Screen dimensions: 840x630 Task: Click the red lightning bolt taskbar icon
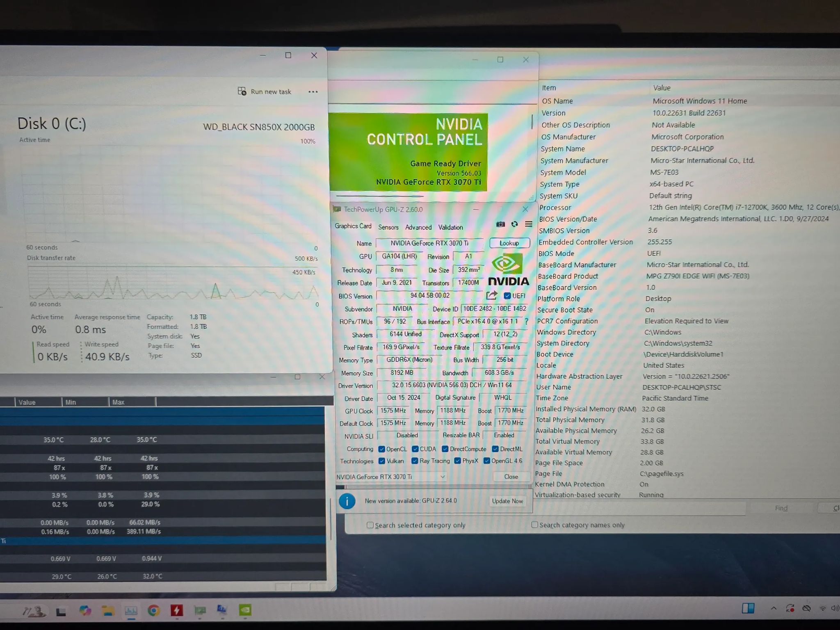click(x=177, y=611)
